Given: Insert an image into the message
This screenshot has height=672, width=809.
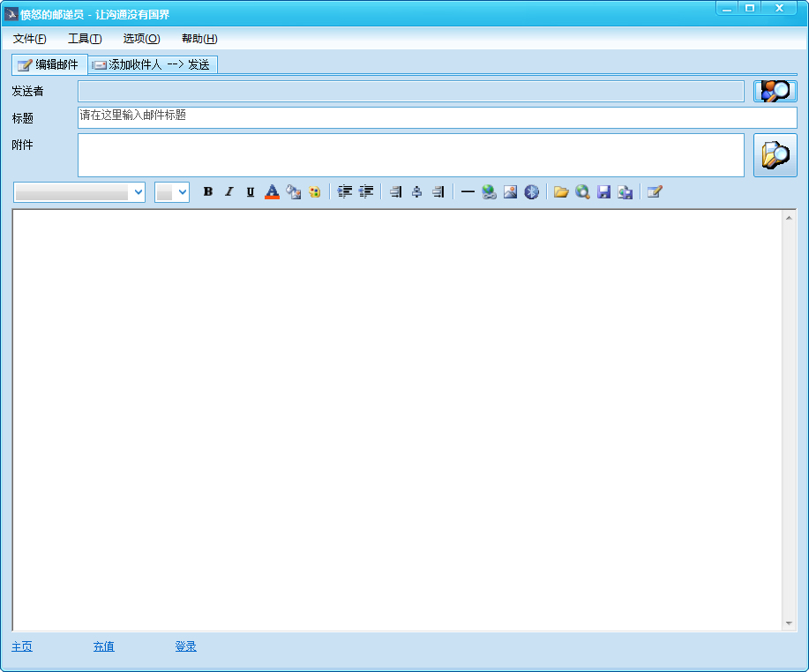Looking at the screenshot, I should tap(510, 191).
